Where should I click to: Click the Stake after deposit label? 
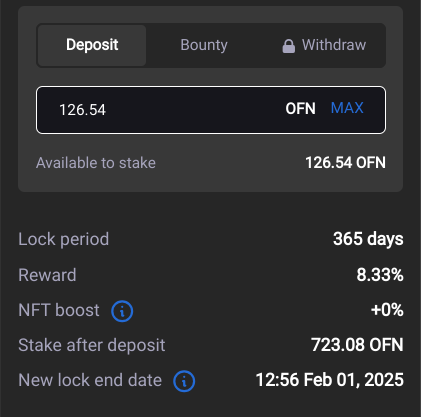coord(92,345)
